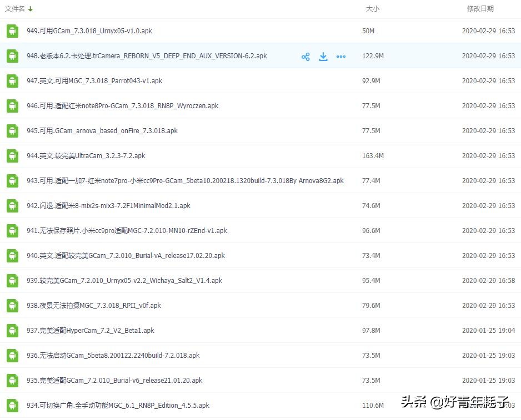The image size is (521, 420).
Task: Select file 943 ending Arnova8G2.apk
Action: (185, 181)
